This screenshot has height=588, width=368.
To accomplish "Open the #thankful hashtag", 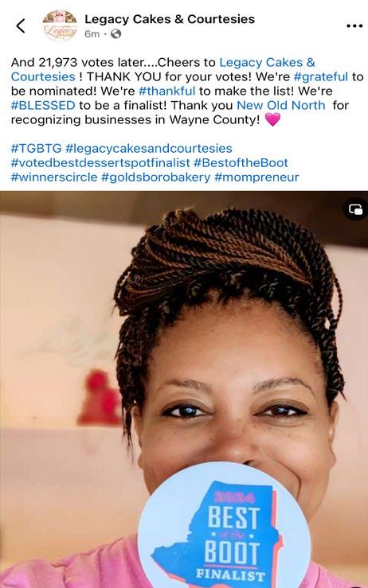I will [x=166, y=92].
